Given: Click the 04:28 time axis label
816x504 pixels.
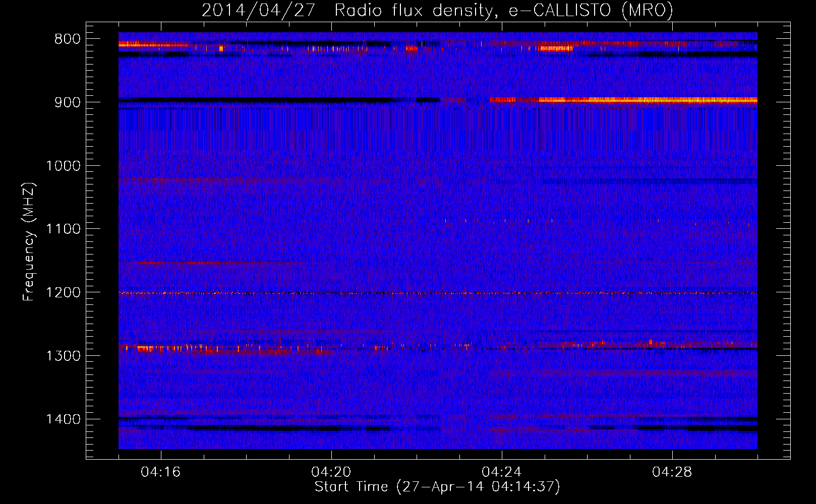Looking at the screenshot, I should [672, 472].
